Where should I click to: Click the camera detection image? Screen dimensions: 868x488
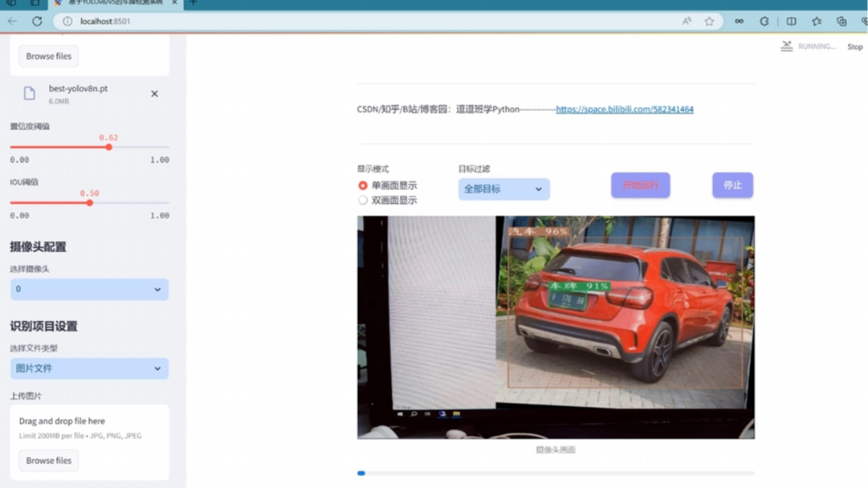[556, 327]
